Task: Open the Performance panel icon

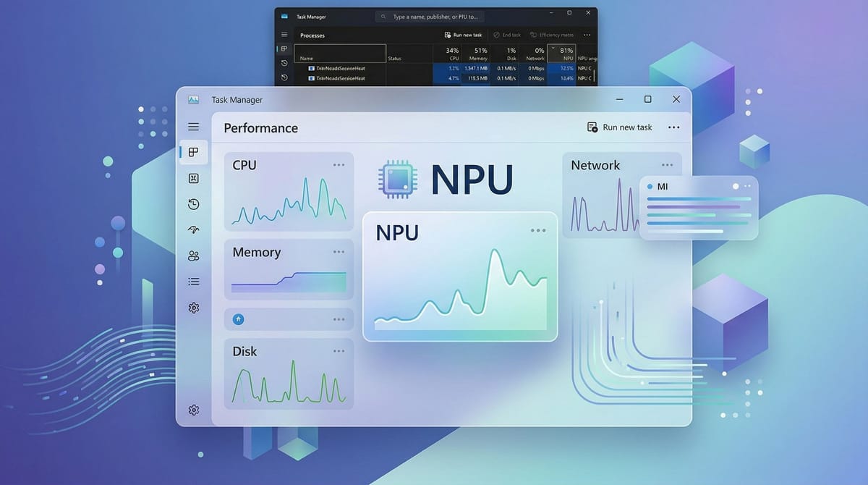Action: (x=193, y=178)
